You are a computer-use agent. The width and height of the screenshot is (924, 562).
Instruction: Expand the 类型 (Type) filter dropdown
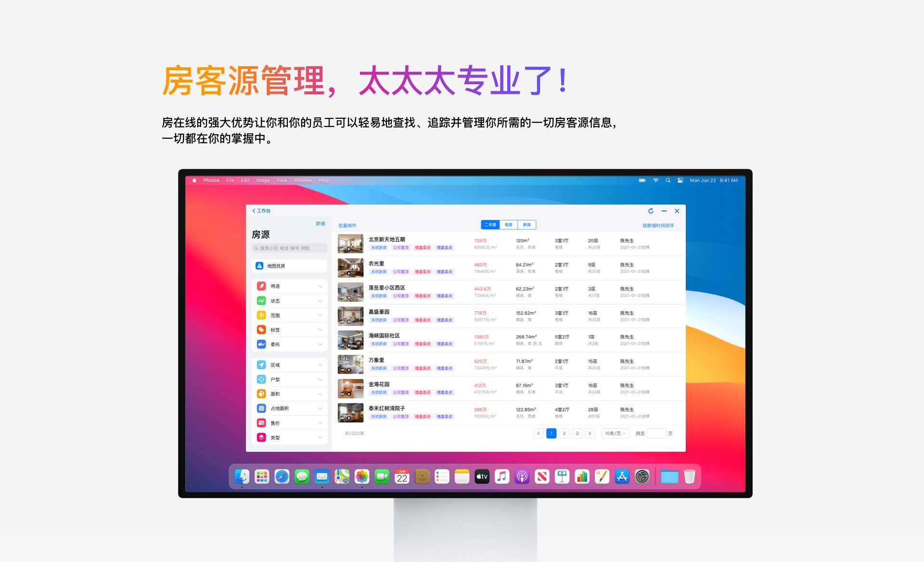[x=321, y=437]
